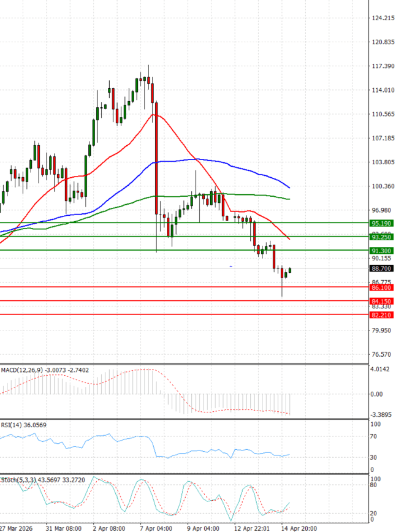Select the black 88.700 current price tag

click(x=381, y=269)
